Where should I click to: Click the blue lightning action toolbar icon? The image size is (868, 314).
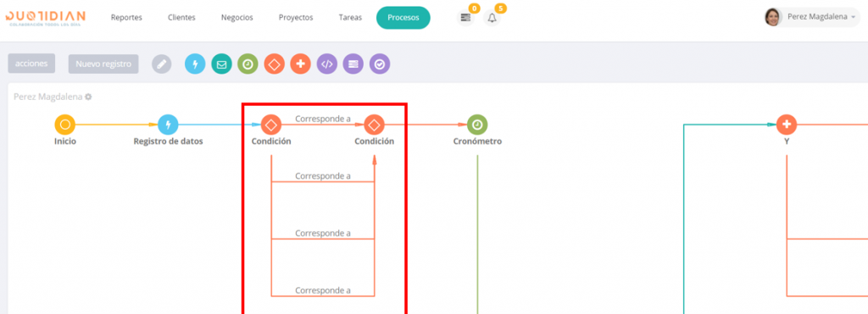195,64
